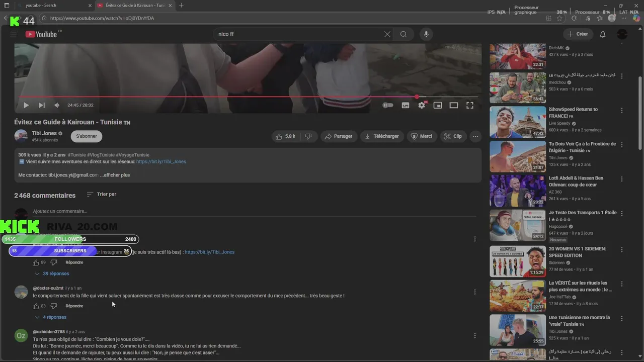This screenshot has width=644, height=362.
Task: Dislike the video
Action: [308, 136]
